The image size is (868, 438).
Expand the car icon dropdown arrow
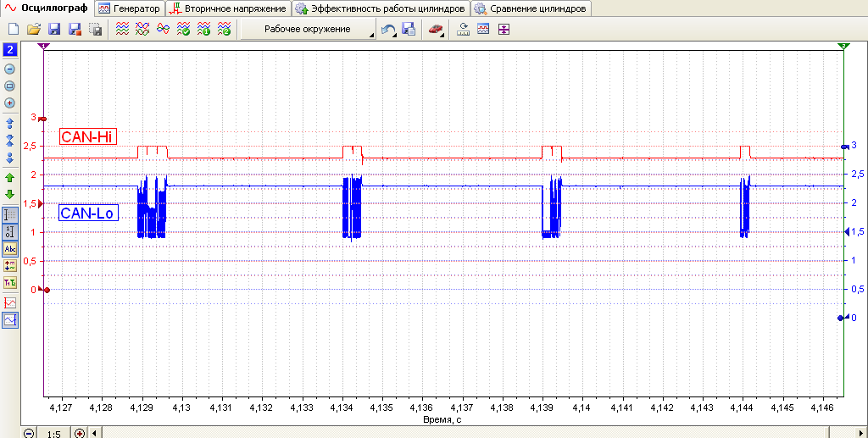coord(443,35)
